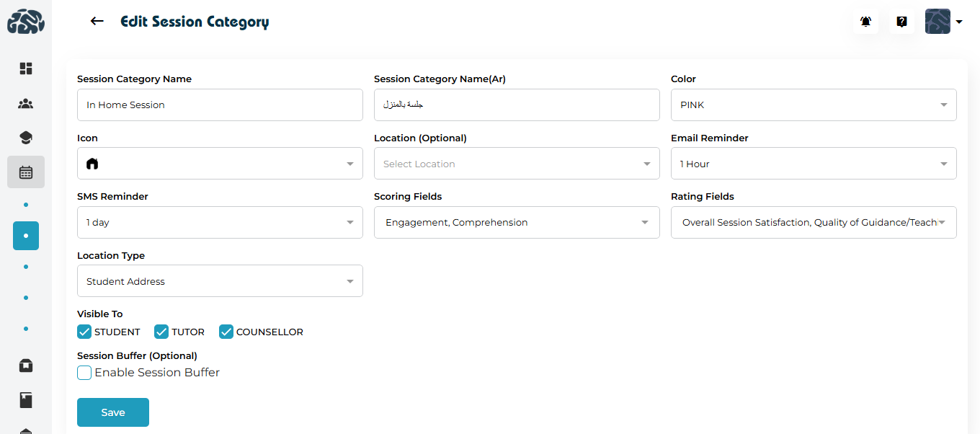Image resolution: width=980 pixels, height=434 pixels.
Task: Click the Session Category Name input field
Action: (x=220, y=105)
